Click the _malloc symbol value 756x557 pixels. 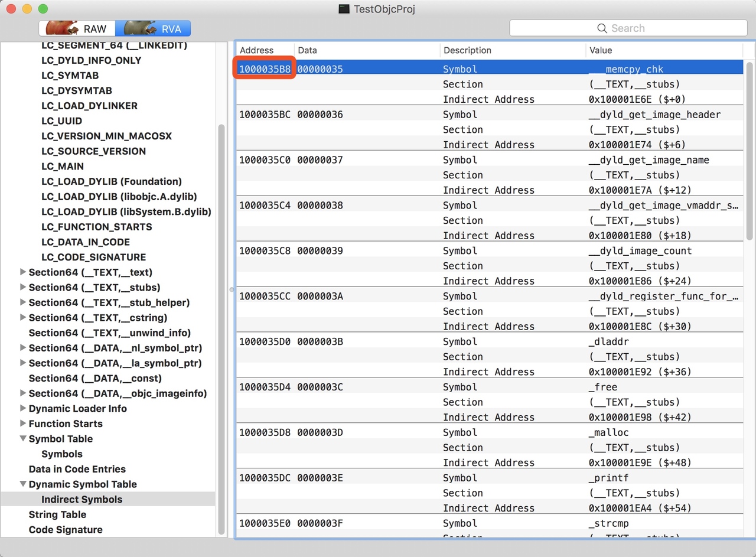[608, 433]
